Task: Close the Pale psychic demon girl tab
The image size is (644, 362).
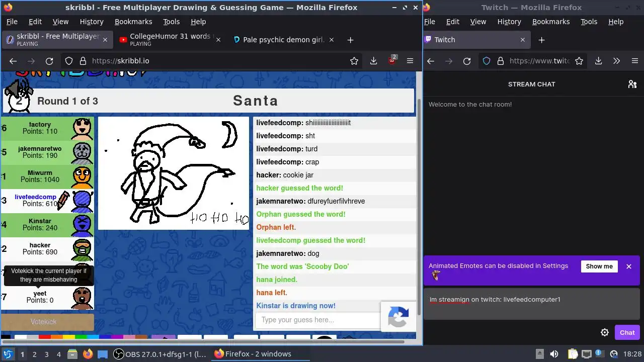Action: click(x=331, y=40)
